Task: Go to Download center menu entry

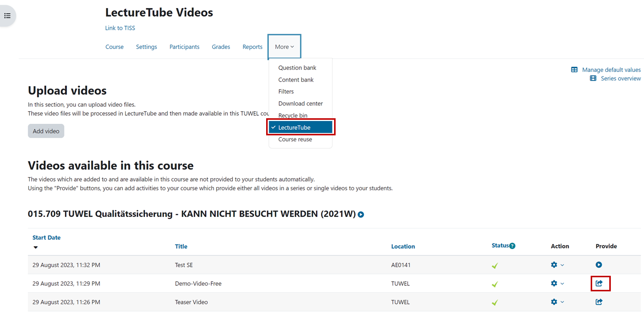Action: (300, 104)
